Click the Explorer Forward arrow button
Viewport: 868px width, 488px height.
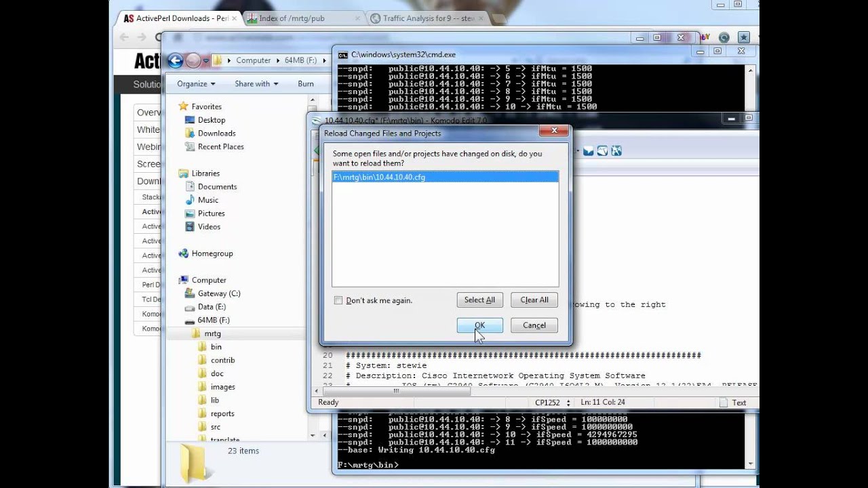pos(193,60)
